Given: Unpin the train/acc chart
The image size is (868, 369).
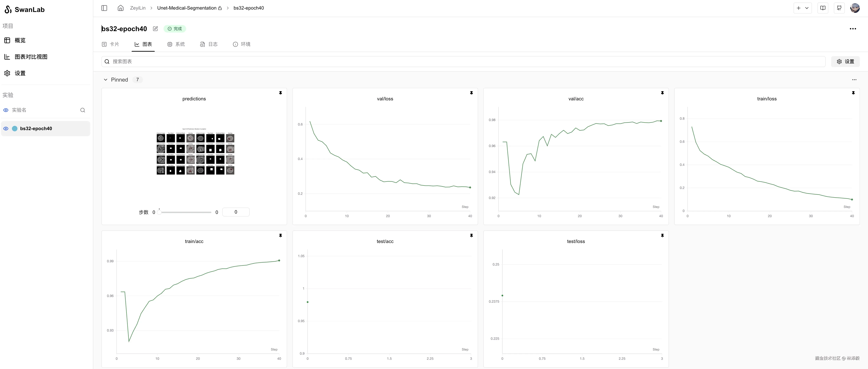Looking at the screenshot, I should pyautogui.click(x=280, y=235).
